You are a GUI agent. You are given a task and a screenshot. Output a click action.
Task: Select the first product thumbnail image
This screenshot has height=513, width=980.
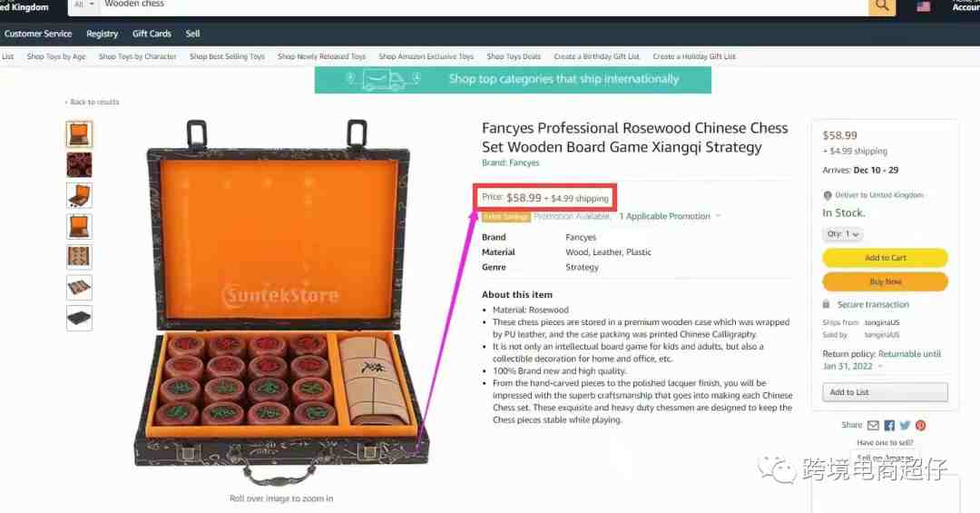coord(79,134)
